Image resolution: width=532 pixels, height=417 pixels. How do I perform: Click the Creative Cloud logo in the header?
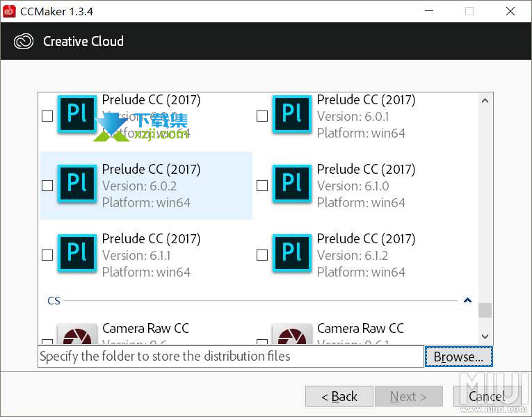(24, 42)
